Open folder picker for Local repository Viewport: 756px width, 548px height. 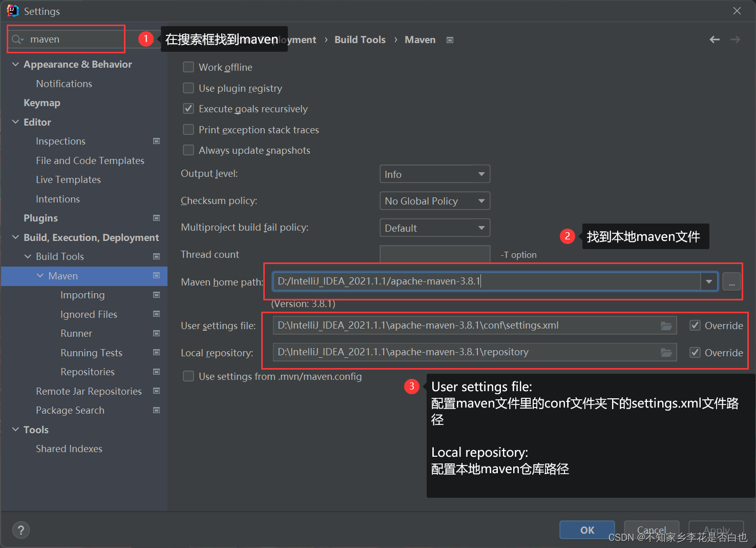[666, 352]
